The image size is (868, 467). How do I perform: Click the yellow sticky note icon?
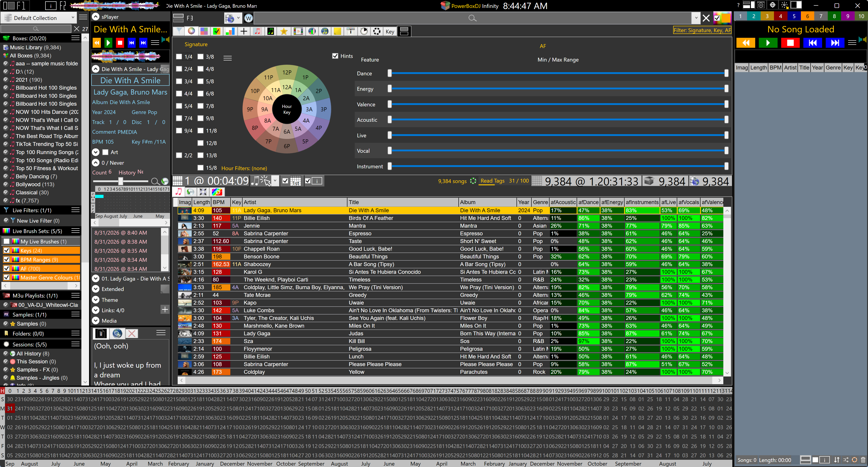[337, 31]
